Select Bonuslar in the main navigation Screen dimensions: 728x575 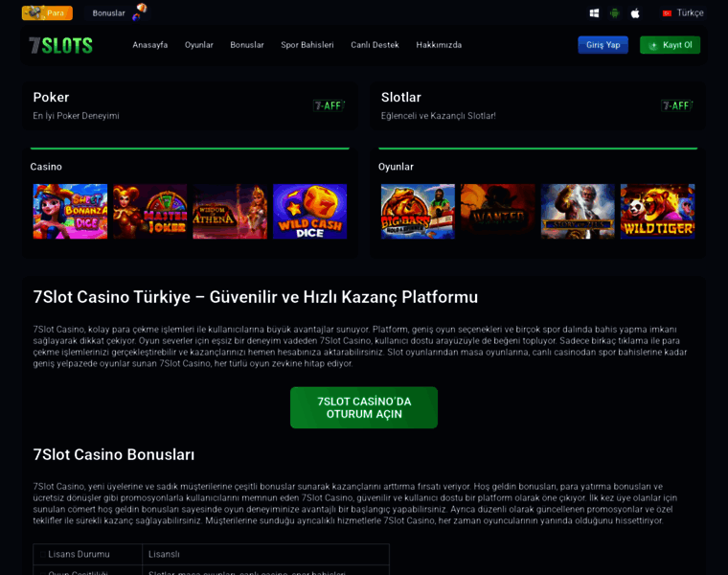coord(247,45)
